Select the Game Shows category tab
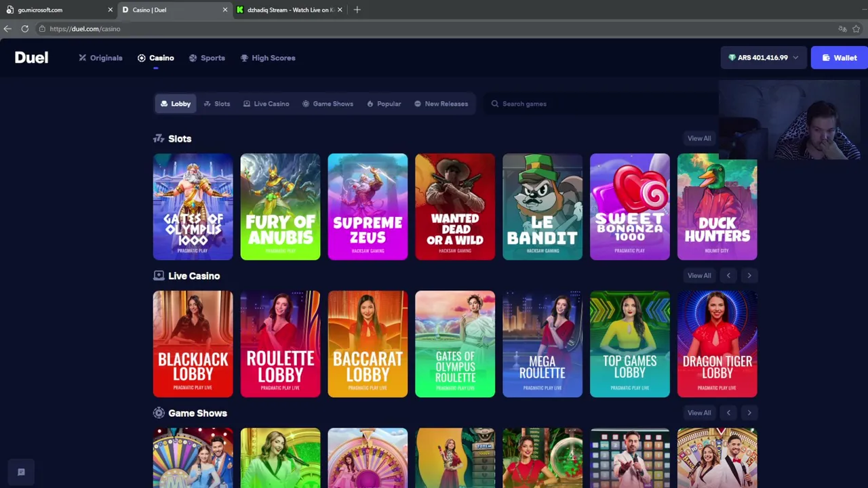 (328, 104)
